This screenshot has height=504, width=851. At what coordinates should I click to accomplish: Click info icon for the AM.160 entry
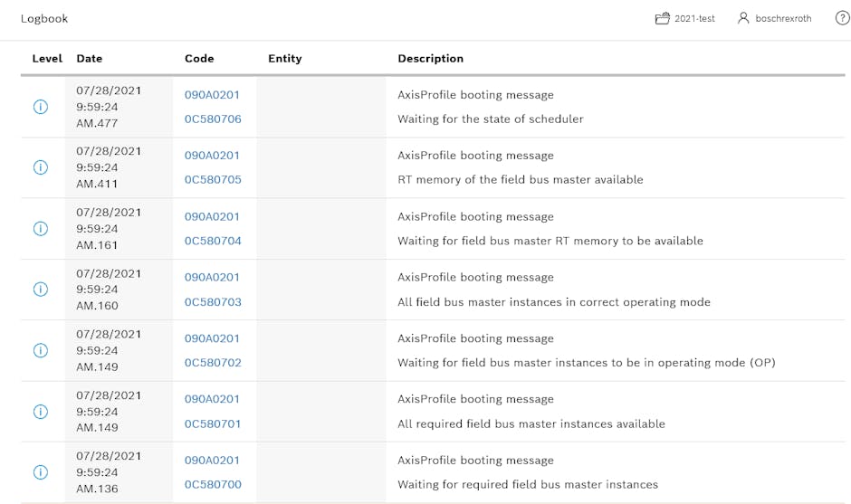pyautogui.click(x=40, y=290)
